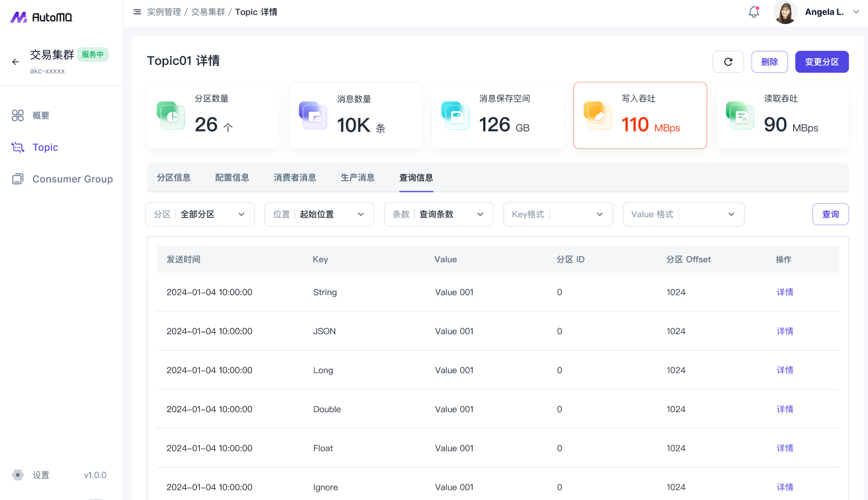Click the 消息保存空间 storage icon

455,115
